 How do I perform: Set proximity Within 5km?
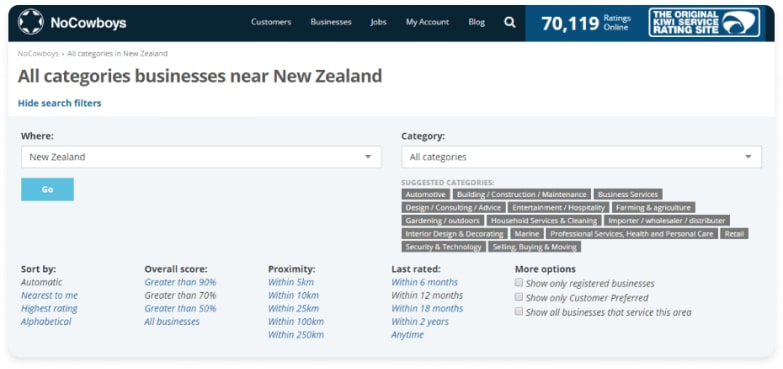tap(291, 282)
